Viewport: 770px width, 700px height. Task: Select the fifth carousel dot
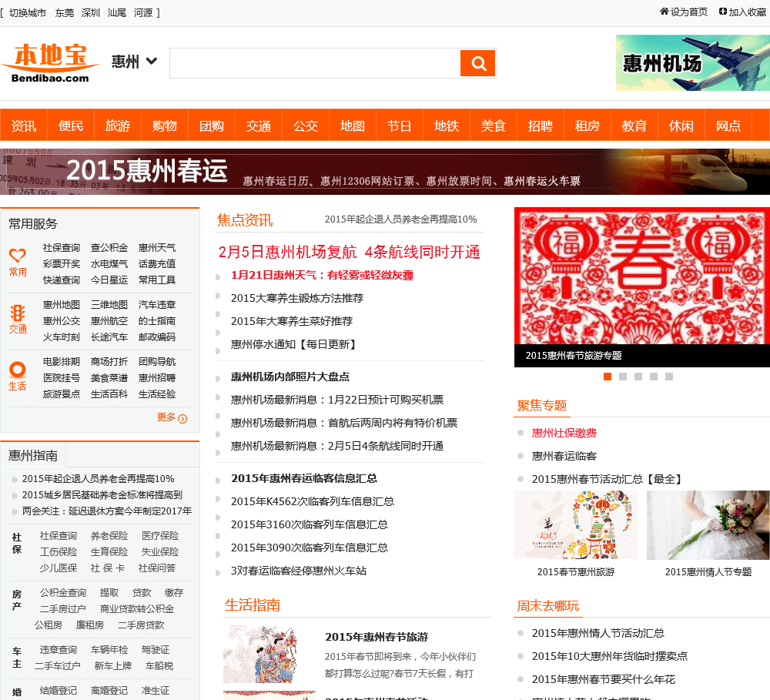[x=669, y=377]
